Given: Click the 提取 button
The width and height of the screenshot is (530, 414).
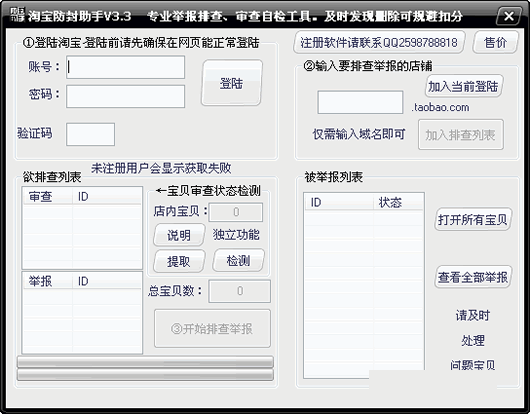Looking at the screenshot, I should [x=179, y=261].
